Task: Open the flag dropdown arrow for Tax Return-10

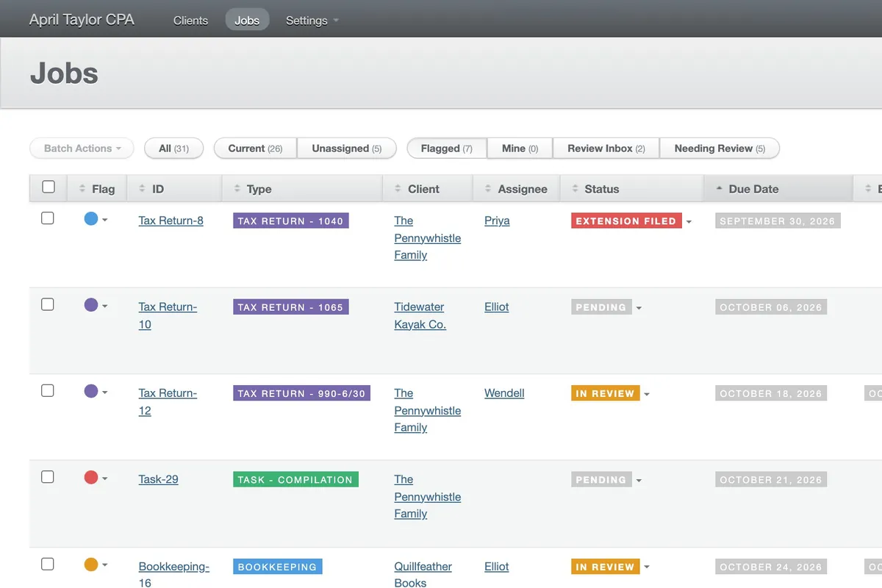Action: [x=105, y=306]
